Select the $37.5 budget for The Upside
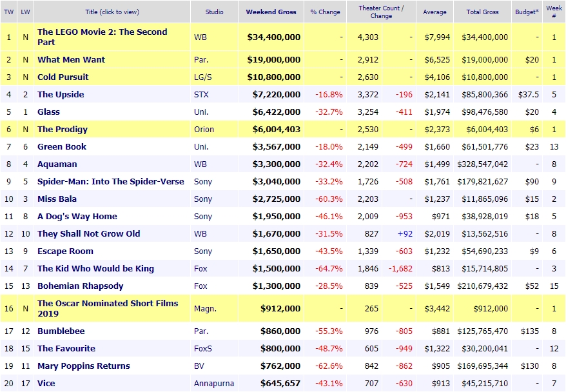Screen dimensions: 566x392 coord(529,94)
